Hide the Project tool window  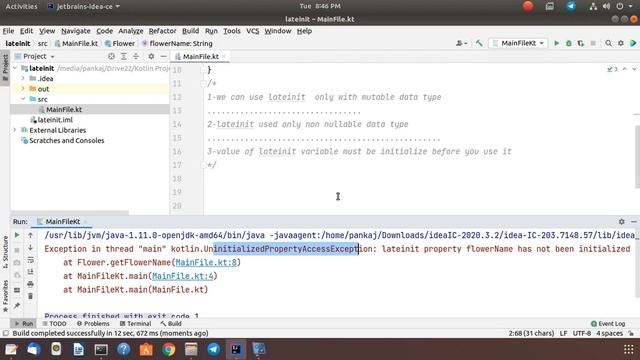tap(163, 56)
